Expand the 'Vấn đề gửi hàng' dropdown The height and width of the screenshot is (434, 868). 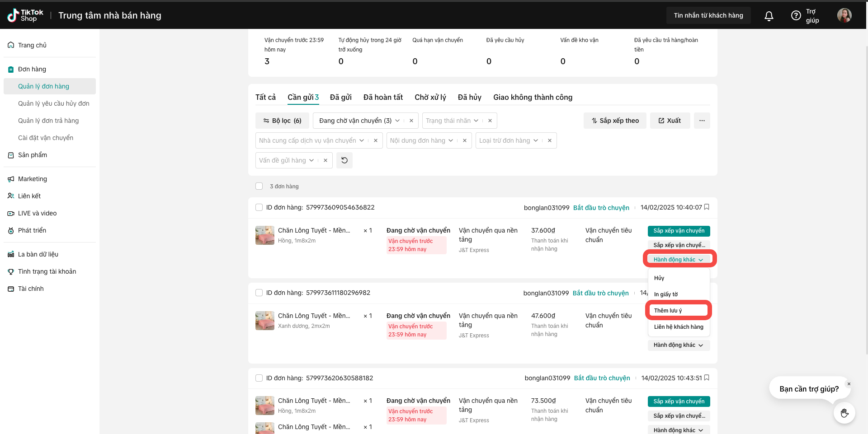coord(286,160)
